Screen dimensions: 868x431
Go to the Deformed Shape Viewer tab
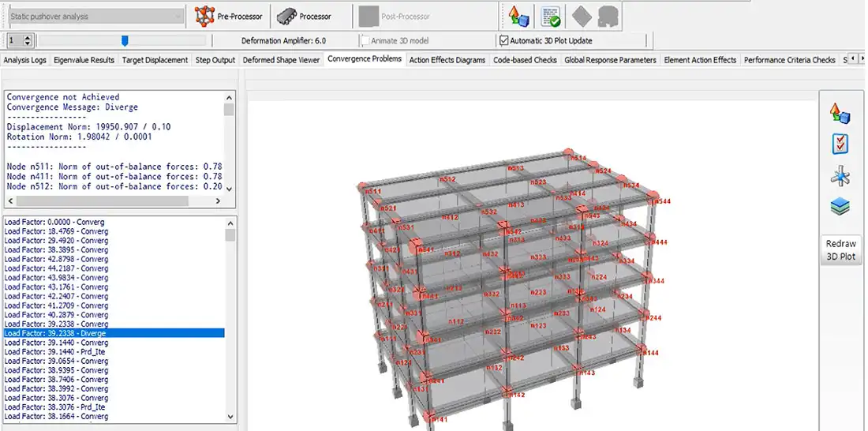click(x=281, y=60)
